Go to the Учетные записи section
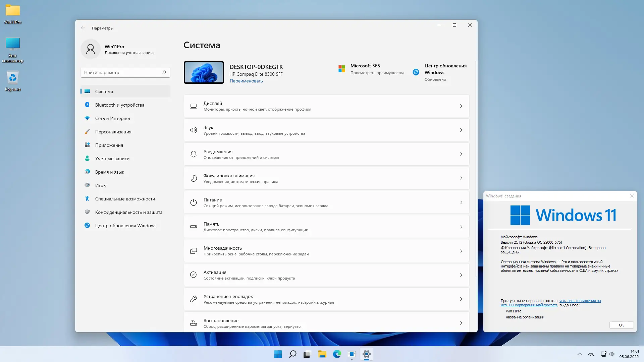The image size is (644, 362). (112, 159)
